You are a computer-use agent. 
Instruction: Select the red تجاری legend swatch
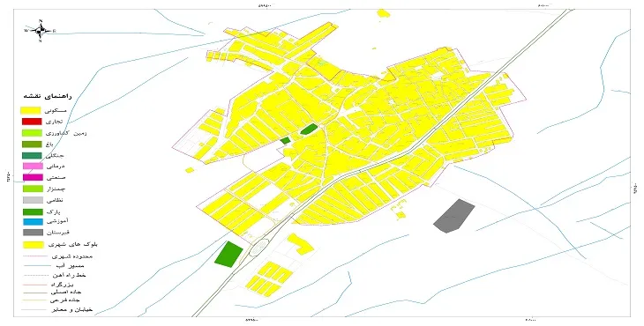[x=32, y=122]
